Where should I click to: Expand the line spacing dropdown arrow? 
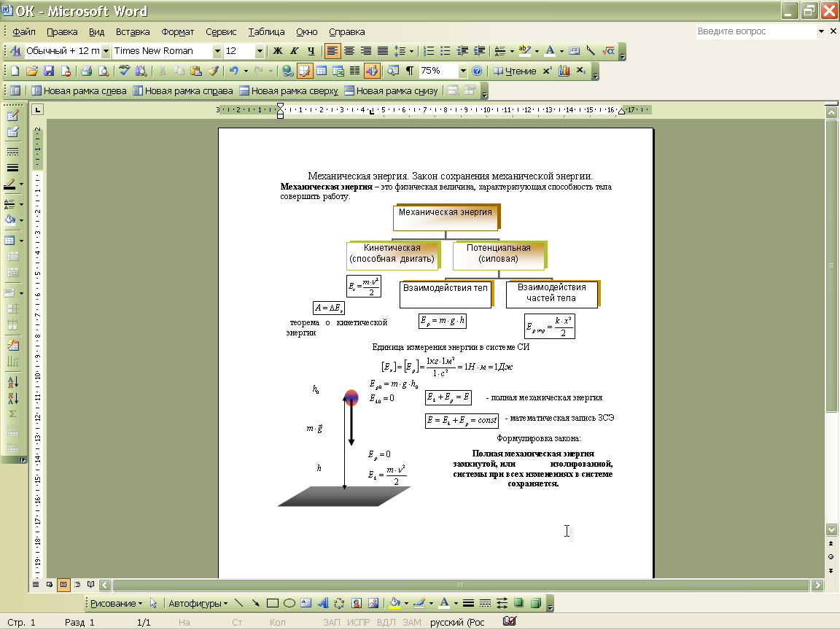point(411,51)
